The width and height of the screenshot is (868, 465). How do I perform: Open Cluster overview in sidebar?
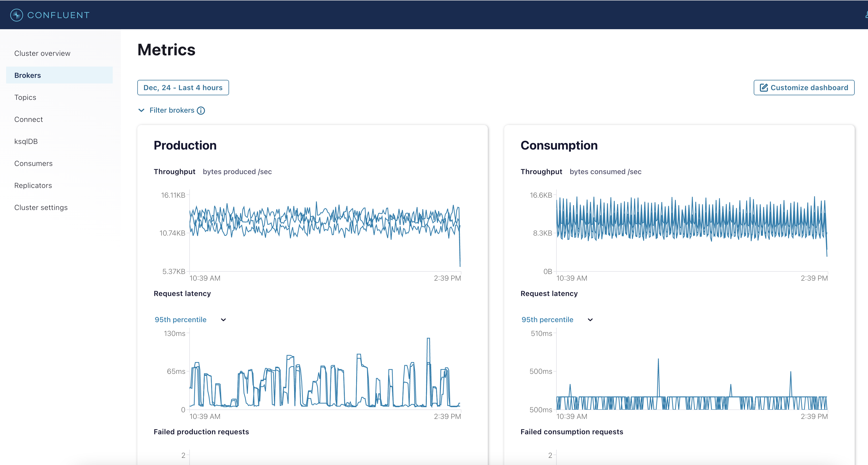click(x=43, y=53)
